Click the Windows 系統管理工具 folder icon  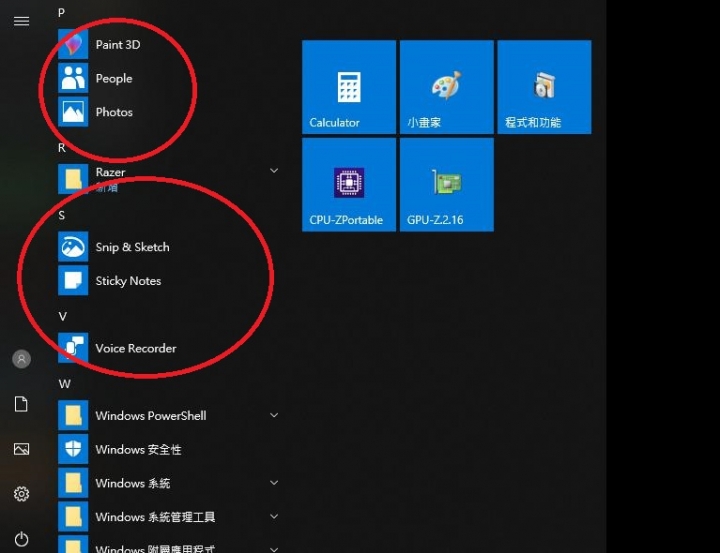tap(73, 516)
